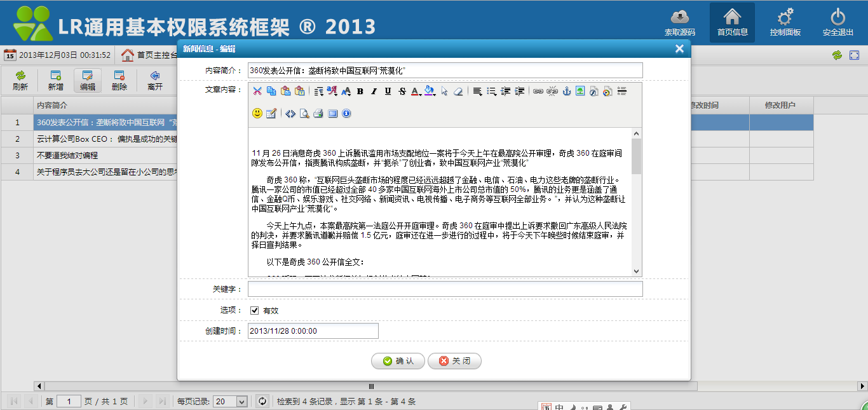This screenshot has height=410, width=868.
Task: Open the 控制面板 top menu
Action: click(x=785, y=22)
